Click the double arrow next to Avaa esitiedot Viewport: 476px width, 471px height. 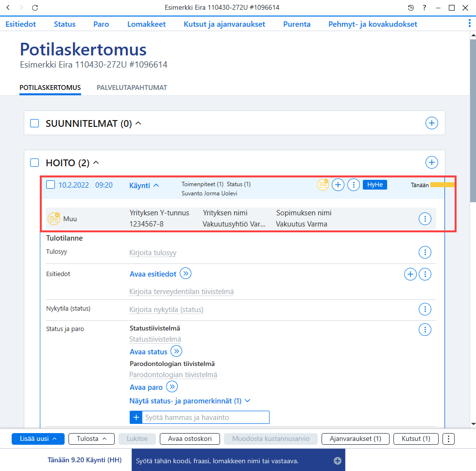pos(186,274)
